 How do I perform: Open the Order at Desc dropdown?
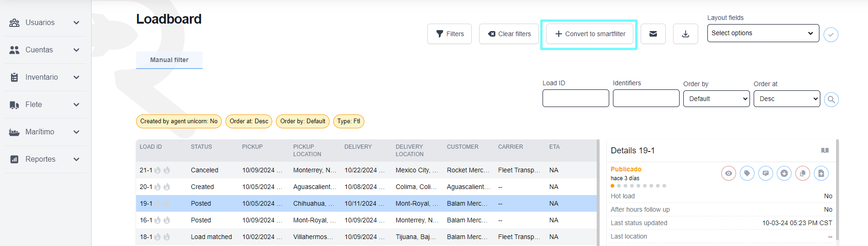pos(787,99)
